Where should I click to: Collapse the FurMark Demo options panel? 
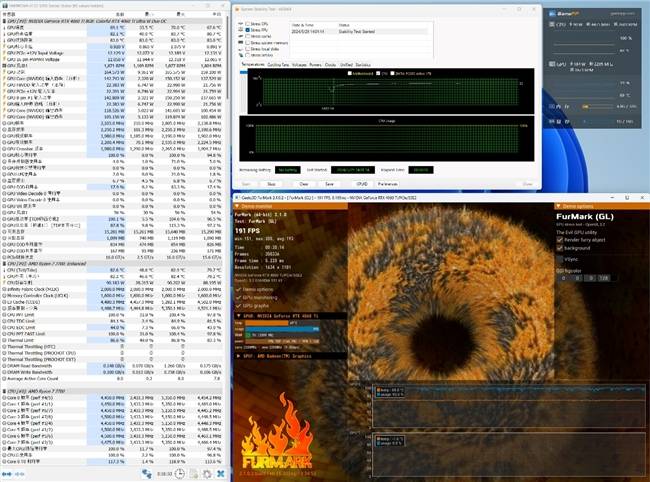pos(558,206)
